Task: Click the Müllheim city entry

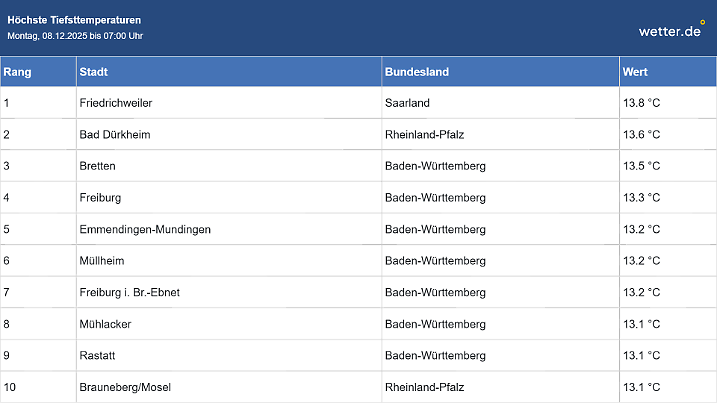Action: [102, 261]
